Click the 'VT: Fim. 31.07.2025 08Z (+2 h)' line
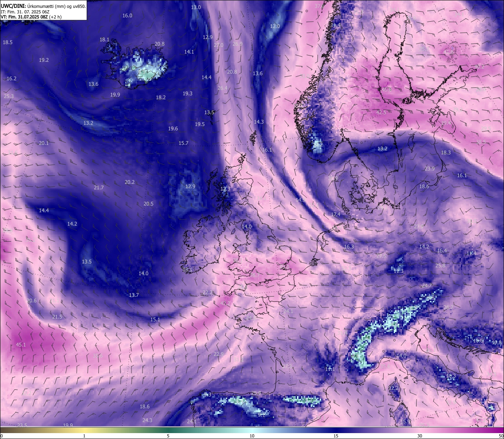Screen dimensions: 504x439 [x=31, y=17]
